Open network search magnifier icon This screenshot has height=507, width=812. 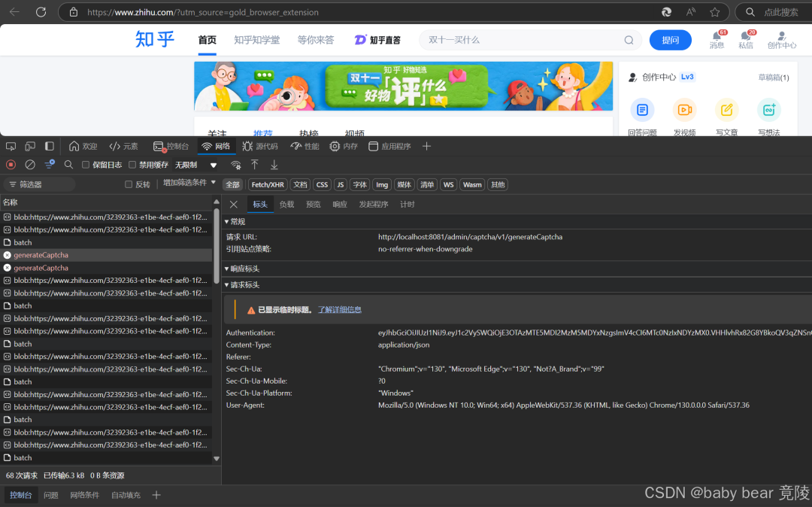[68, 165]
